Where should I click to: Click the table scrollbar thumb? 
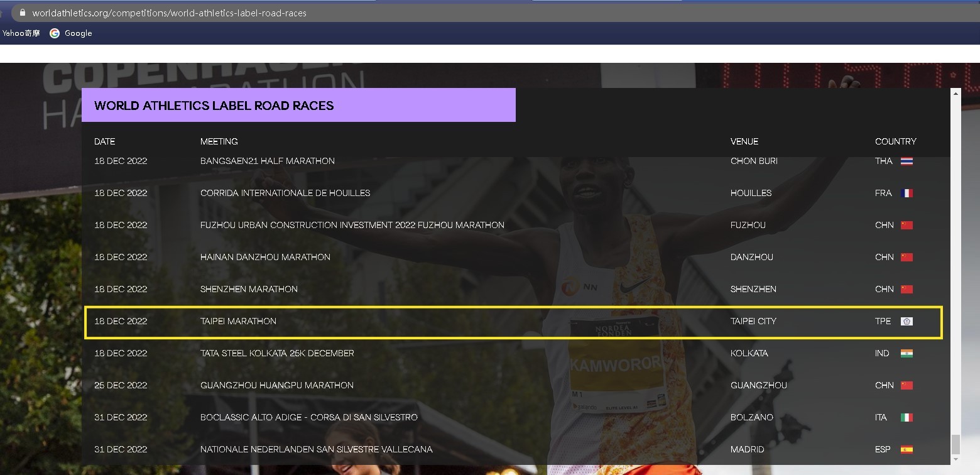click(956, 444)
